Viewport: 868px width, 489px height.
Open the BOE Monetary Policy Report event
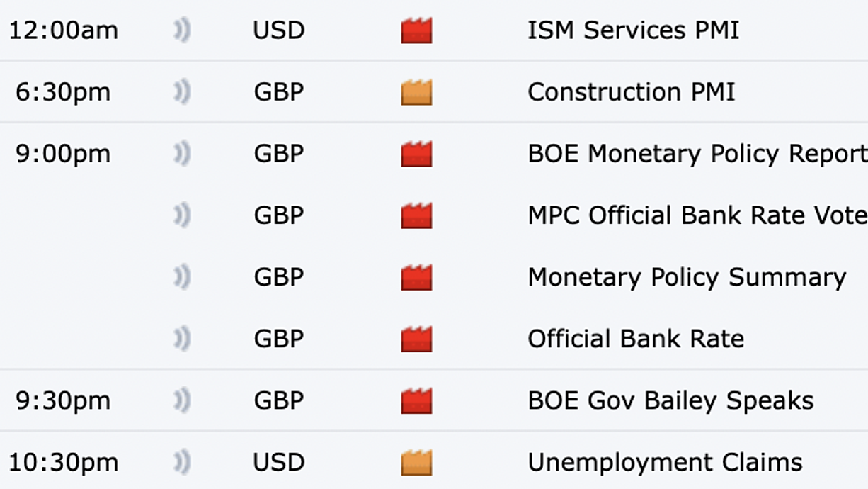coord(697,154)
